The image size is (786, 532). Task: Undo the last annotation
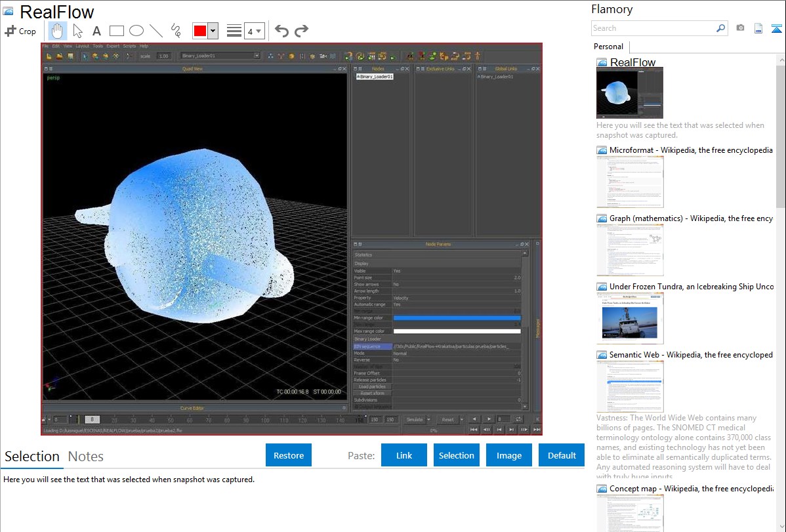pos(281,31)
